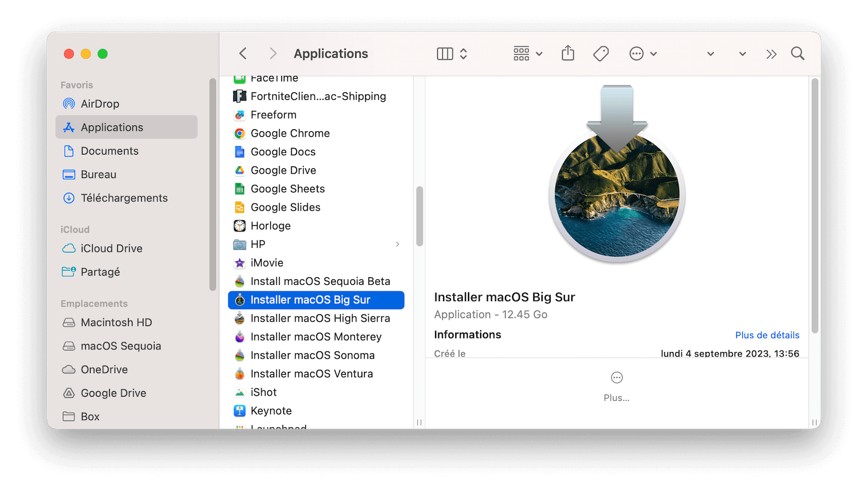Open the second unlabeled toolbar dropdown arrow
The image size is (868, 491).
[743, 54]
